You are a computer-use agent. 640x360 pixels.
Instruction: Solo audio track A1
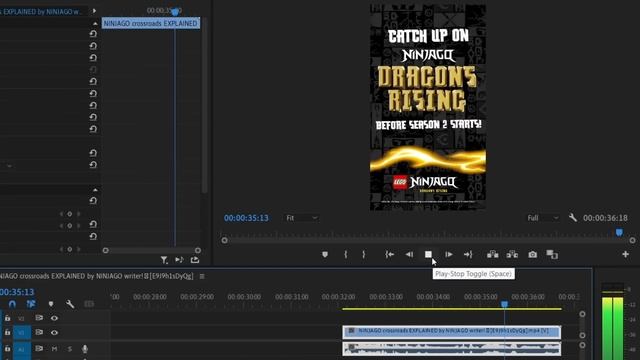69,349
